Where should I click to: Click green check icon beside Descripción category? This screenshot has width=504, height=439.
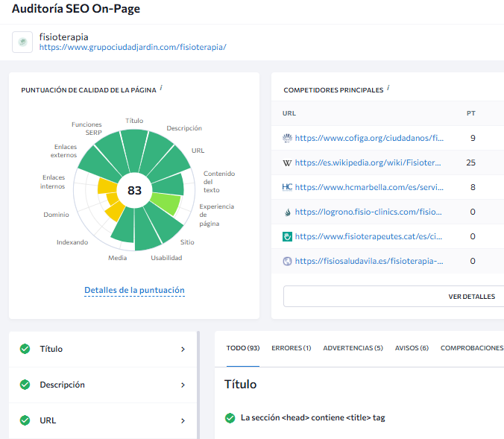tap(25, 385)
